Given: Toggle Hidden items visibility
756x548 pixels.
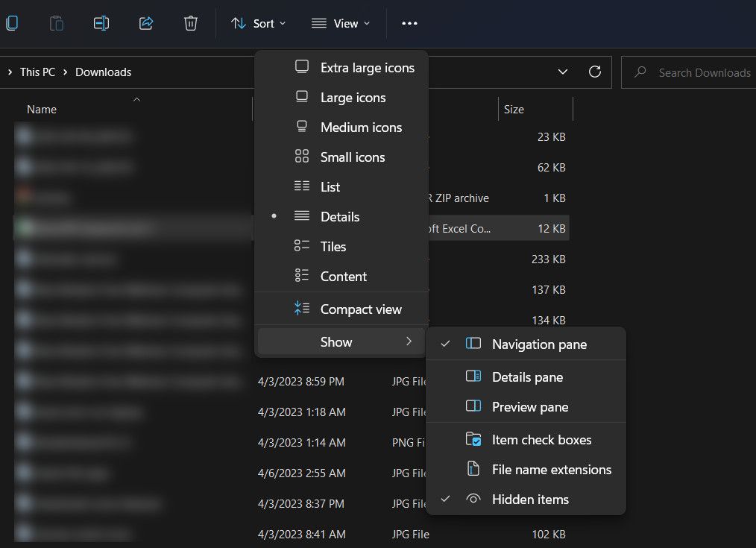Looking at the screenshot, I should (526, 500).
